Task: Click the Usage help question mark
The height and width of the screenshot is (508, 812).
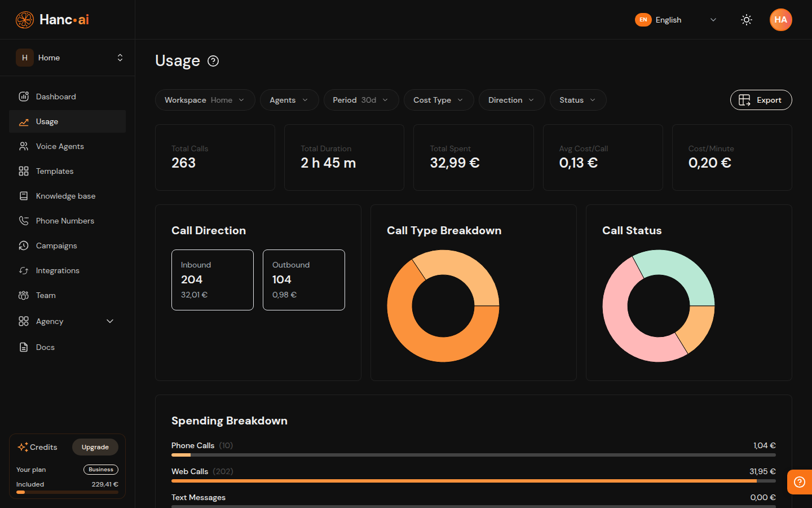Action: point(213,61)
